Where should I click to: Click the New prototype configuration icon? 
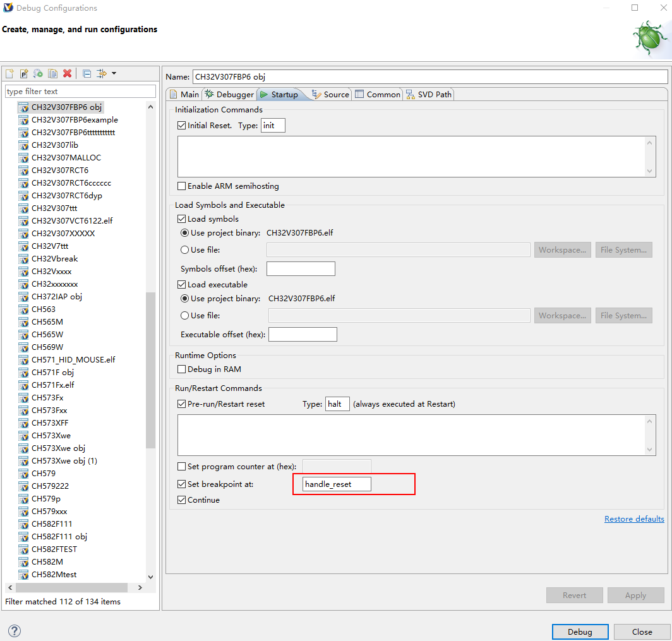point(24,74)
